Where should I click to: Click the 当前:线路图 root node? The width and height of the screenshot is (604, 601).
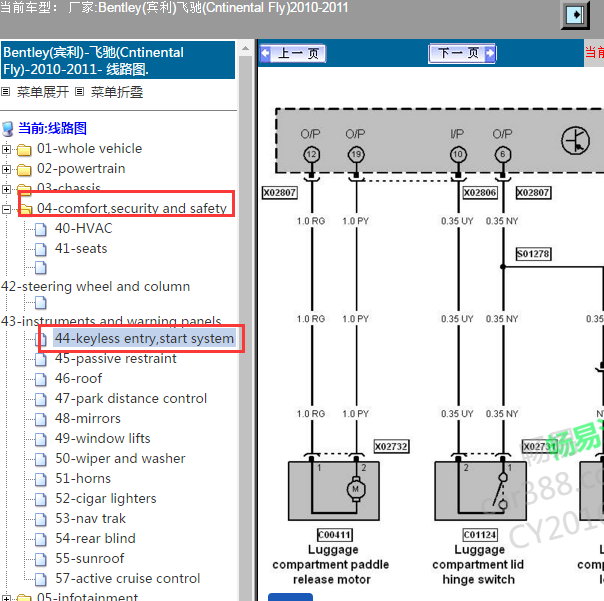pyautogui.click(x=52, y=128)
